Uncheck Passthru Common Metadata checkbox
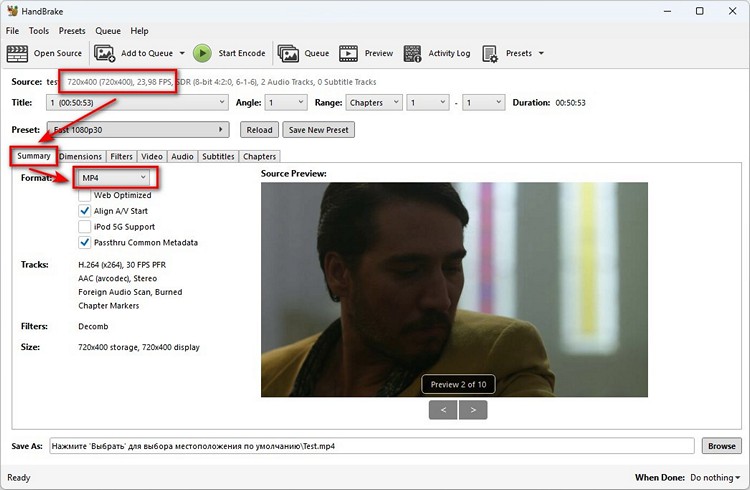 click(84, 243)
